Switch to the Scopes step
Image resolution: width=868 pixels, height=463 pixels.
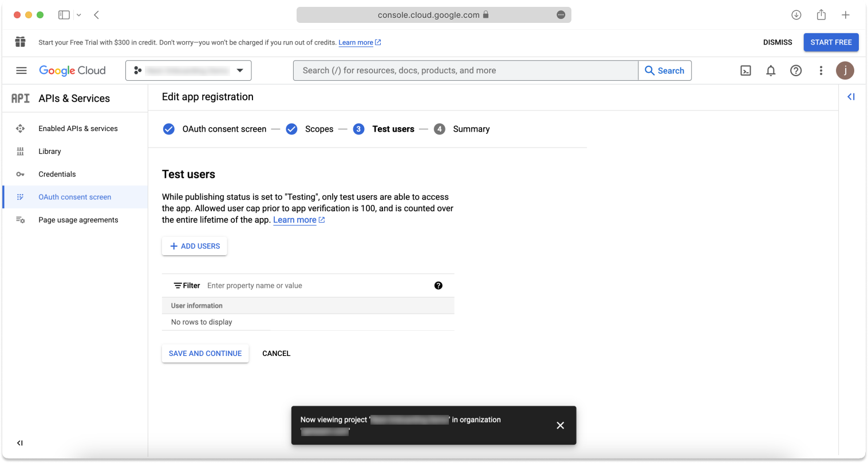319,129
